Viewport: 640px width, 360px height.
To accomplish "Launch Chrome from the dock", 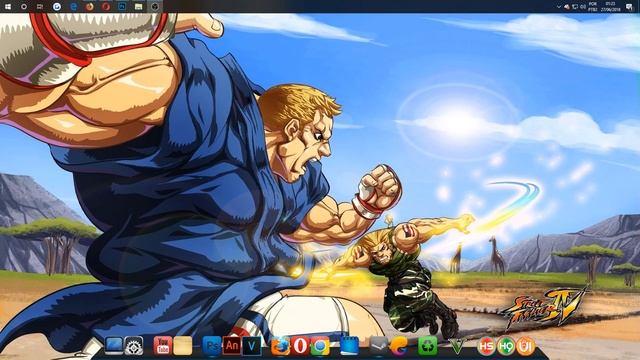I will (x=320, y=346).
